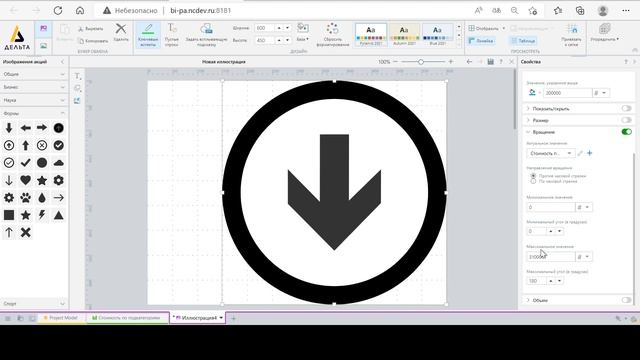This screenshot has height=360, width=640.
Task: Pick the circled X shape
Action: pos(42,145)
